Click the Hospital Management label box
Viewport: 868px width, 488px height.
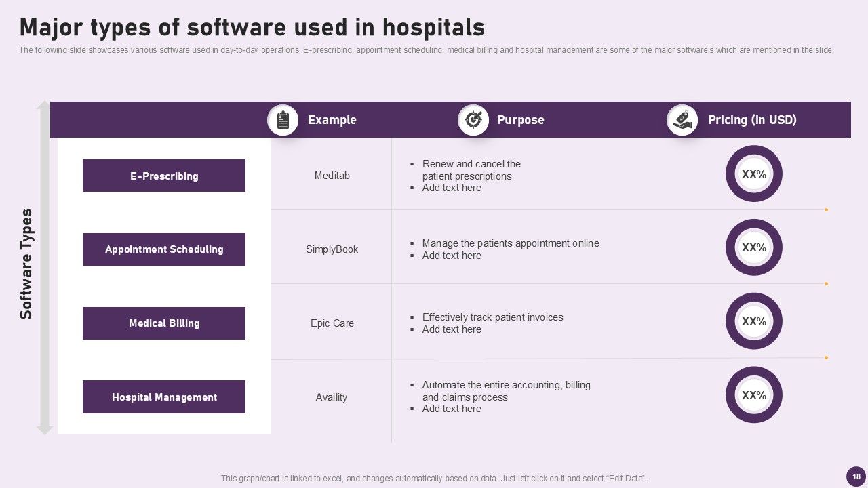tap(164, 397)
